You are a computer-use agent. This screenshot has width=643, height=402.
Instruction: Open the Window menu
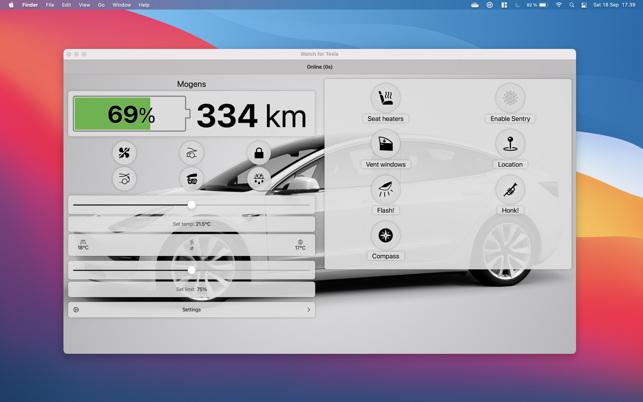[121, 5]
